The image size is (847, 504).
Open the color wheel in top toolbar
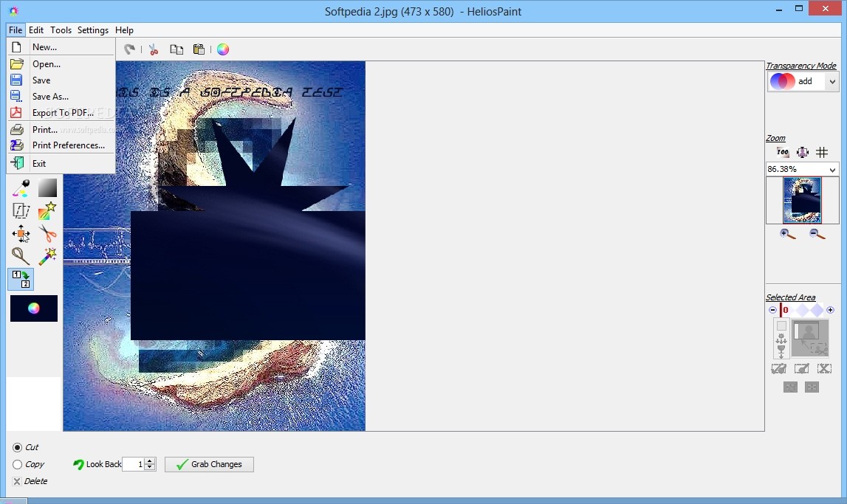[223, 49]
